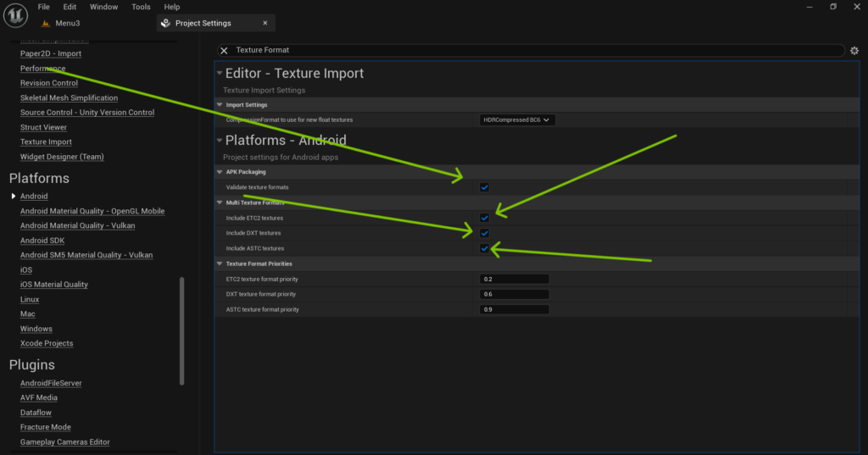Click the Menu3 level tab icon
This screenshot has height=455, width=868.
(x=46, y=23)
